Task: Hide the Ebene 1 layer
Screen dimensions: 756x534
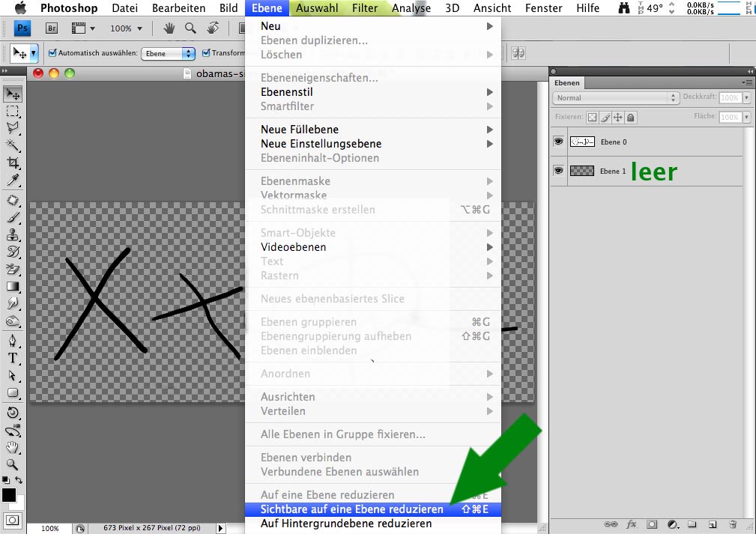Action: point(558,171)
